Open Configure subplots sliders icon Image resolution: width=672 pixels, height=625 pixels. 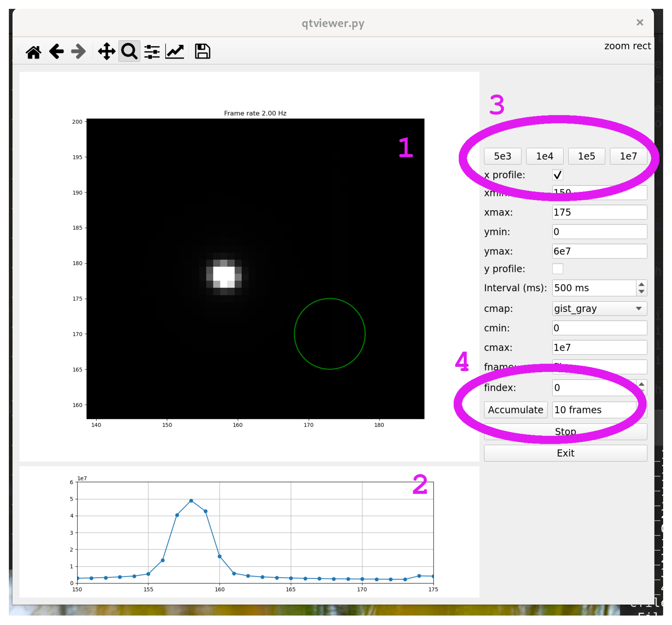point(152,52)
